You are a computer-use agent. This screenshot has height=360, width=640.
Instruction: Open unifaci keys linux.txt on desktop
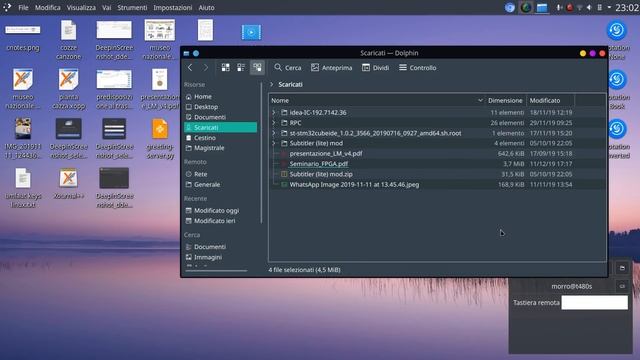click(x=23, y=188)
